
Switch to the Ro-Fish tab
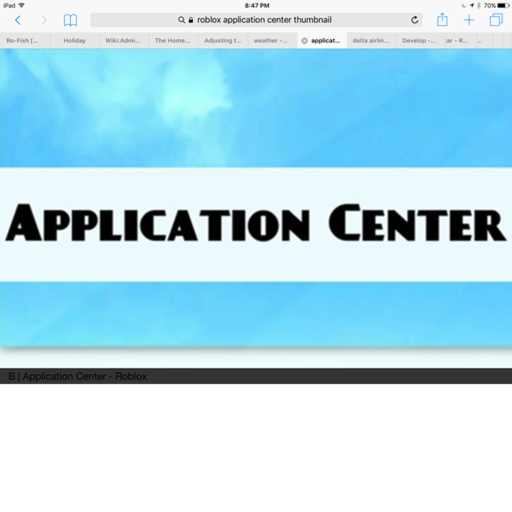coord(25,41)
